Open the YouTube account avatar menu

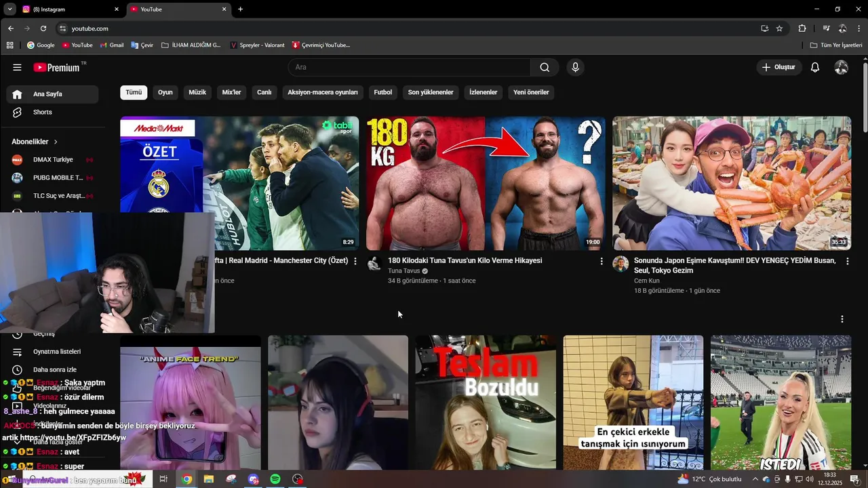pyautogui.click(x=842, y=67)
